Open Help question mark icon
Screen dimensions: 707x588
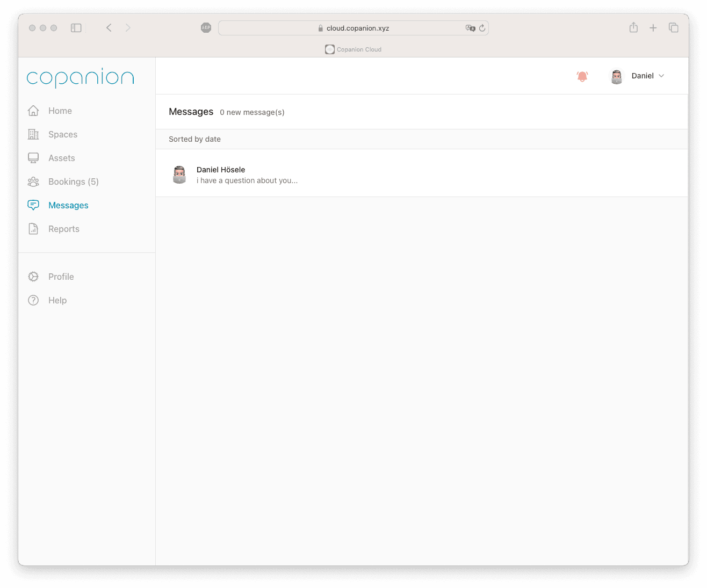33,300
